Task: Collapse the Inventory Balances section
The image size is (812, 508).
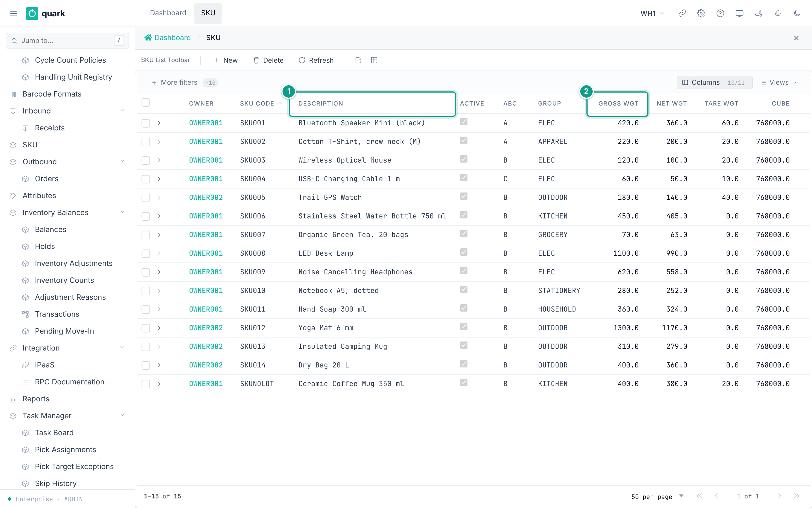Action: point(122,212)
